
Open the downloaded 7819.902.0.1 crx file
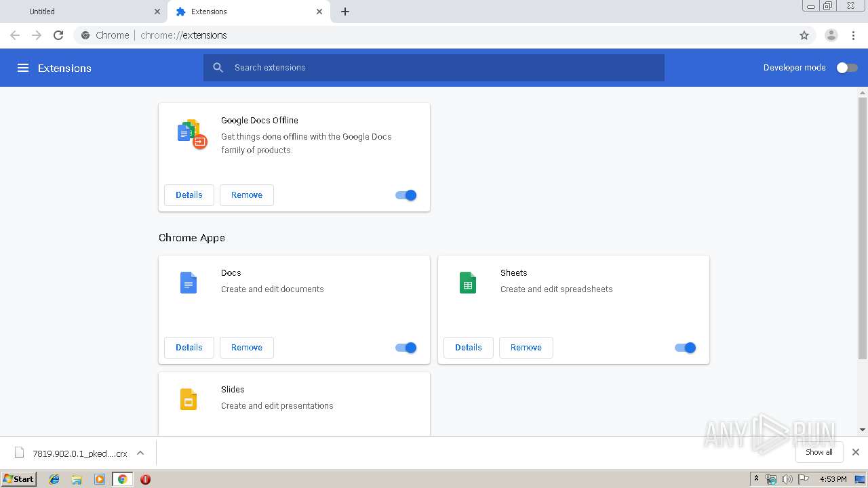[x=80, y=453]
